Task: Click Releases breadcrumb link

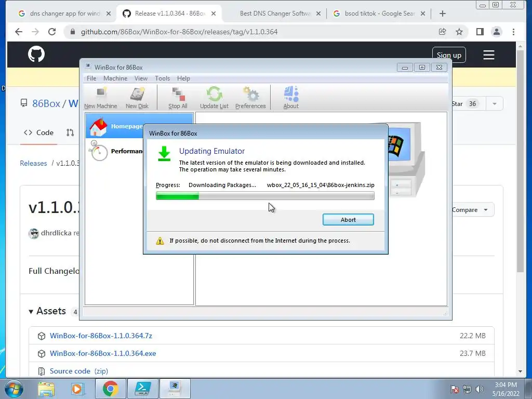Action: tap(33, 163)
